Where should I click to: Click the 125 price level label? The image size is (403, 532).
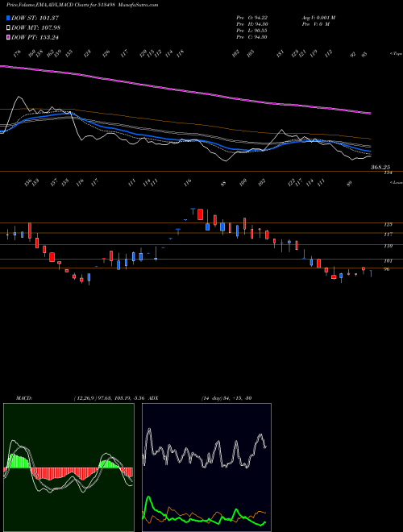[x=388, y=225]
